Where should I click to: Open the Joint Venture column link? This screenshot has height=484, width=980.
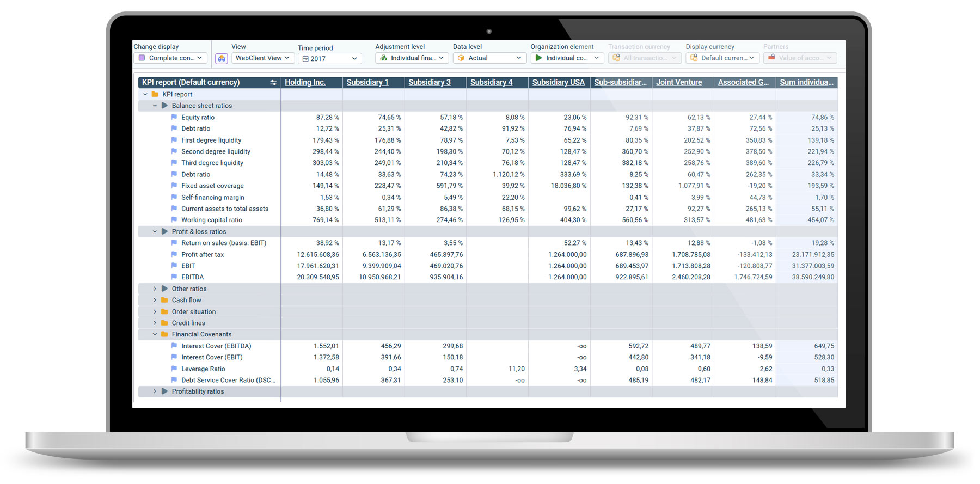[x=679, y=82]
